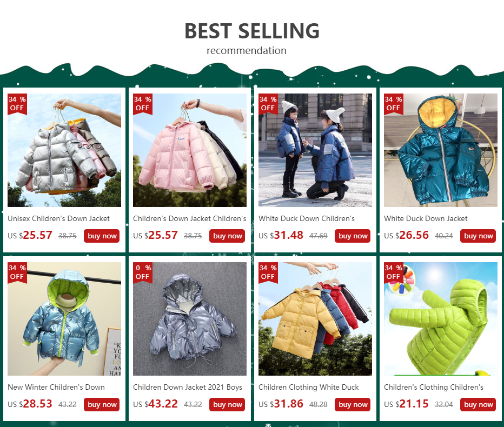Open the yellow long coat image
The image size is (504, 427).
point(315,319)
